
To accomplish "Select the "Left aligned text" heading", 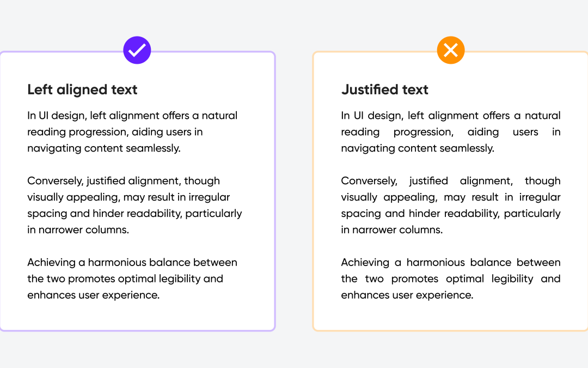I will (x=82, y=89).
